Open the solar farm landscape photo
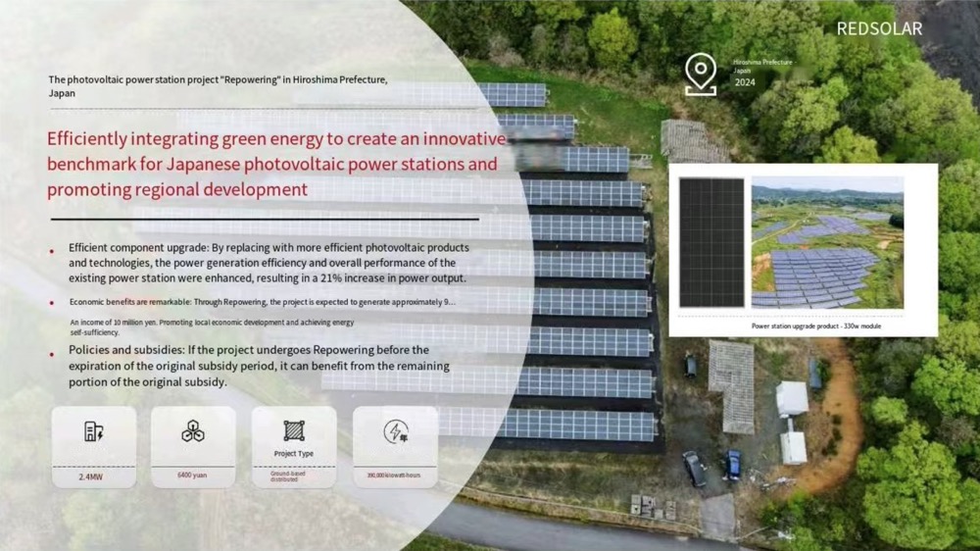Viewport: 980px width, 551px height. 827,242
